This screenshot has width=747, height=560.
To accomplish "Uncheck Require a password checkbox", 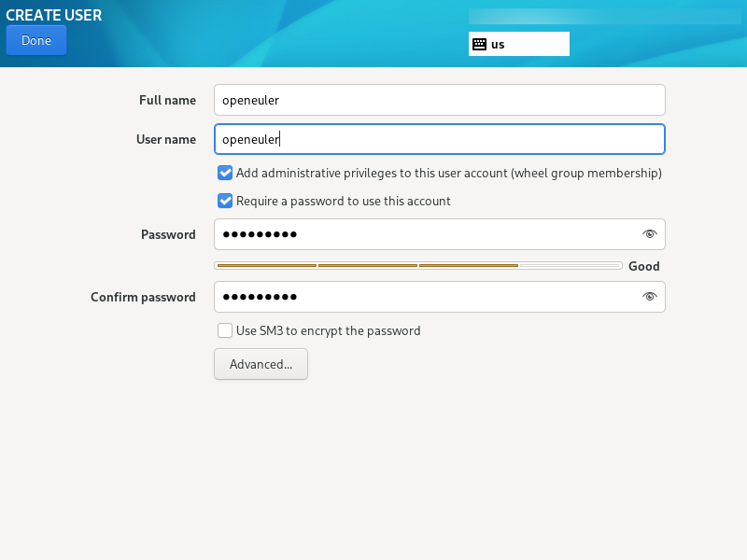I will pyautogui.click(x=225, y=201).
